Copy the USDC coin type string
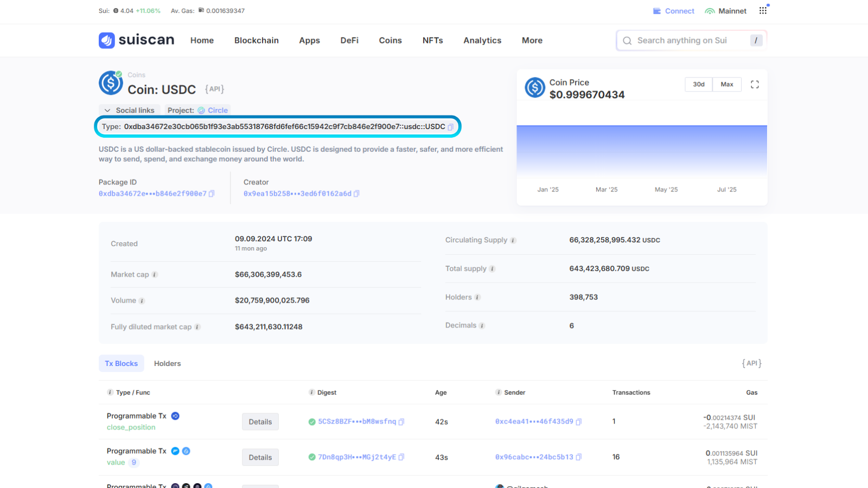 450,127
